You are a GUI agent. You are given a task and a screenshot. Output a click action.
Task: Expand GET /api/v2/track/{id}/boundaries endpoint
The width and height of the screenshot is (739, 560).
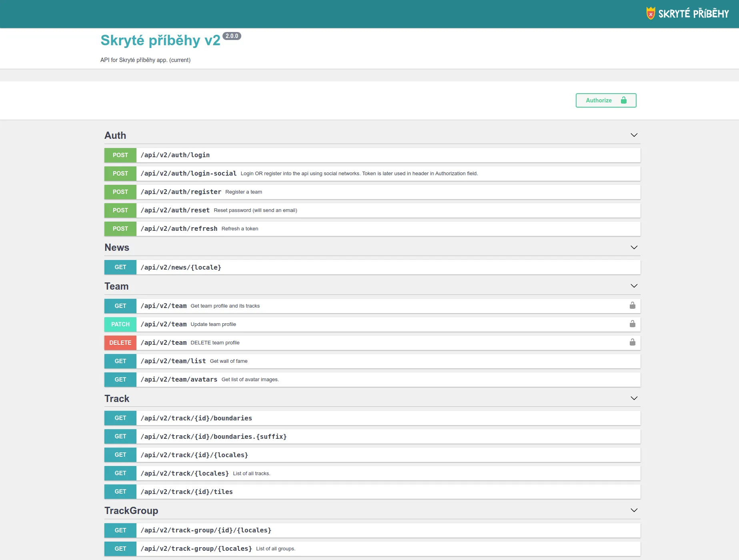click(x=373, y=418)
